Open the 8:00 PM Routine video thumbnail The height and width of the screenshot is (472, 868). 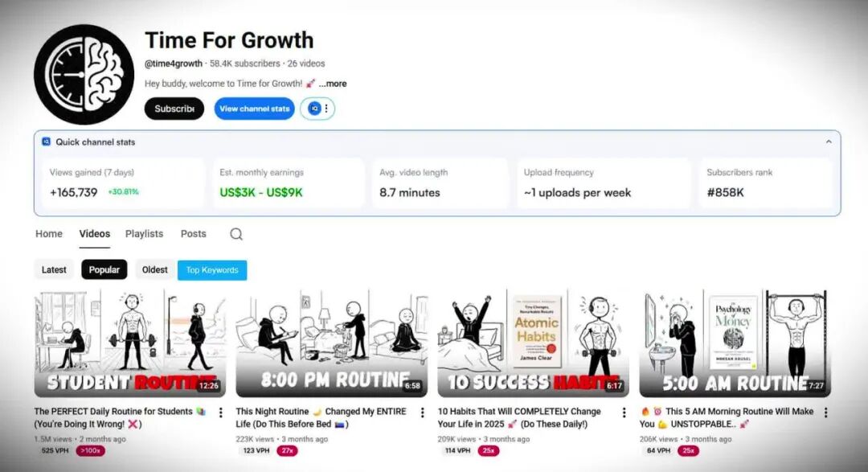tap(332, 343)
